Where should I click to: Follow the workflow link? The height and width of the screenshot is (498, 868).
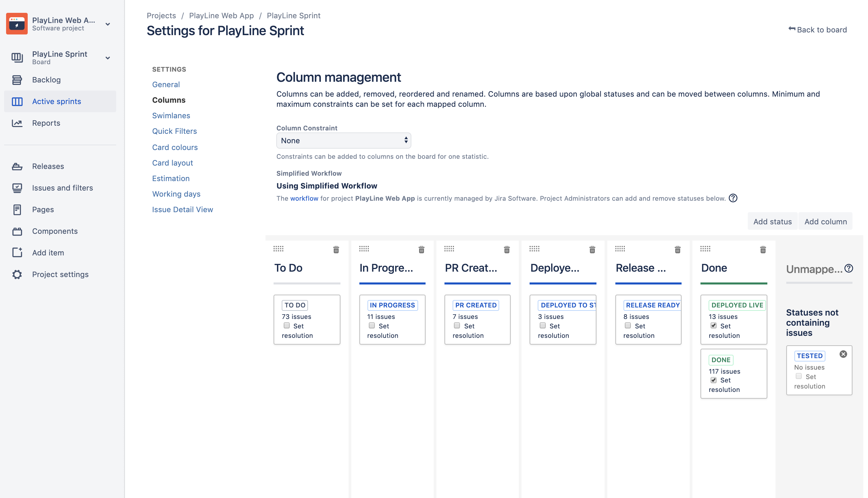coord(304,198)
